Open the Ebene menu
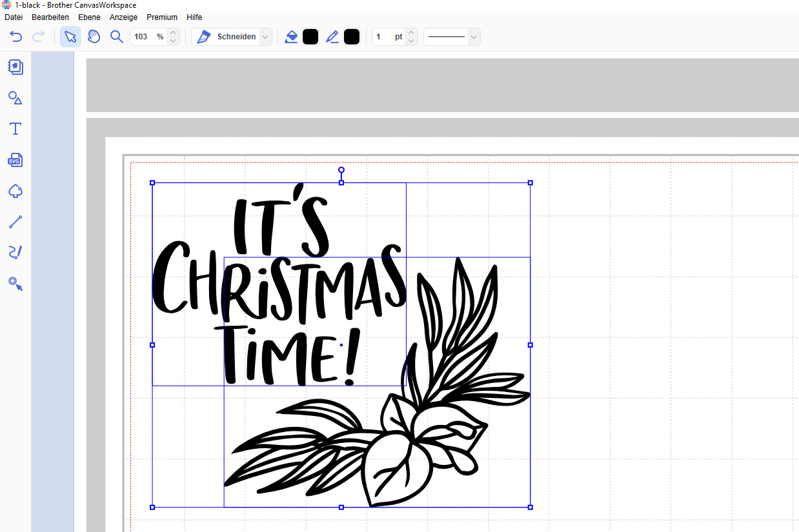This screenshot has width=799, height=532. click(x=89, y=17)
